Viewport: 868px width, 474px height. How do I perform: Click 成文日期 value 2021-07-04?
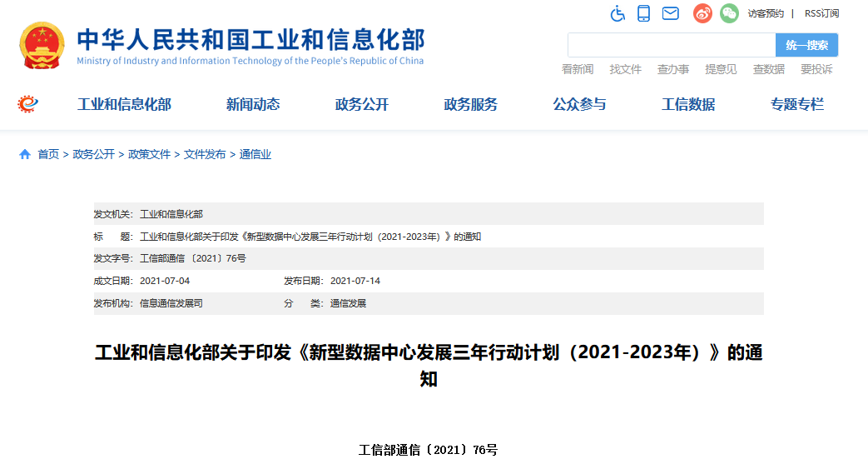(x=165, y=281)
